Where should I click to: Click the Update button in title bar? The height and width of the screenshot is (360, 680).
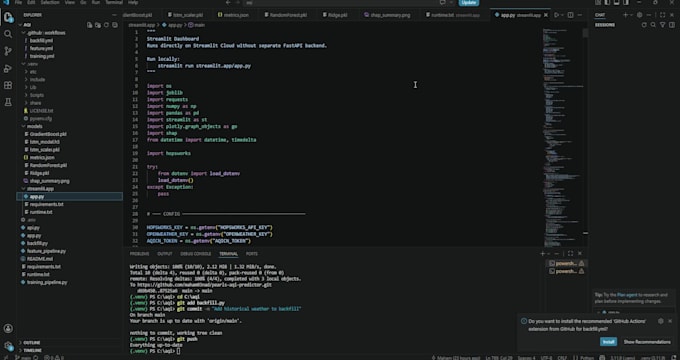coord(469,3)
